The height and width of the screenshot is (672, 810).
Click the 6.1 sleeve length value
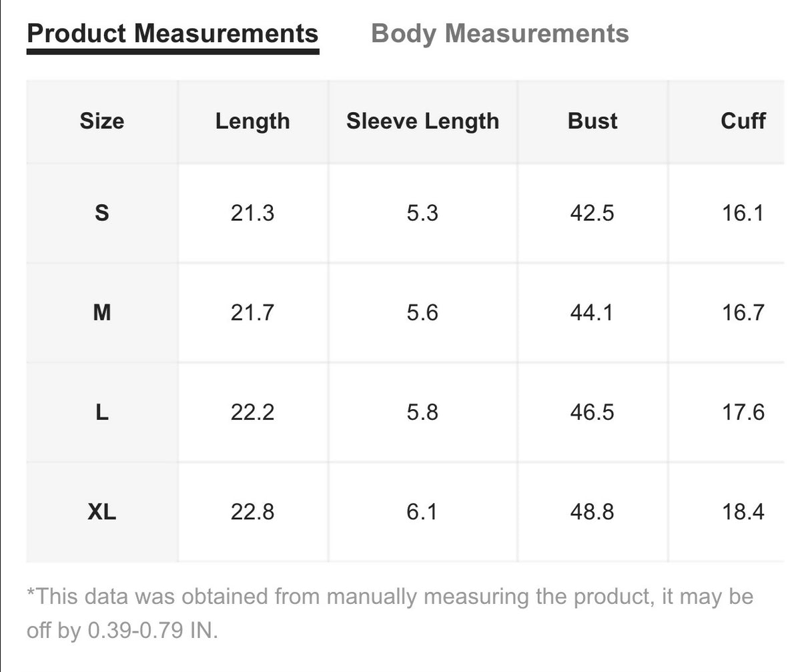(422, 512)
